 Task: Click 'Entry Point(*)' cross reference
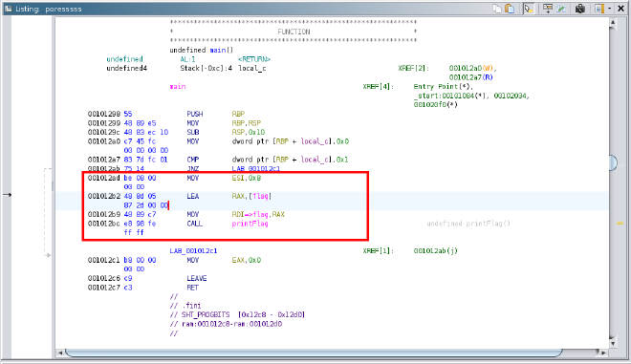click(x=444, y=87)
